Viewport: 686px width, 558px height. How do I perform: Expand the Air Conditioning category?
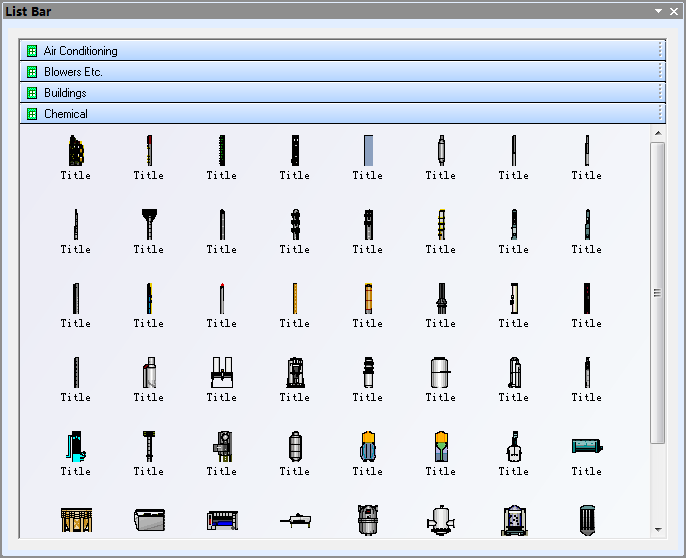(80, 51)
